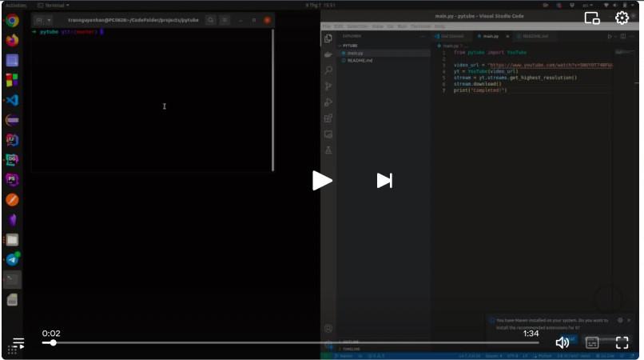Open the player settings gear
The height and width of the screenshot is (360, 644).
point(622,18)
